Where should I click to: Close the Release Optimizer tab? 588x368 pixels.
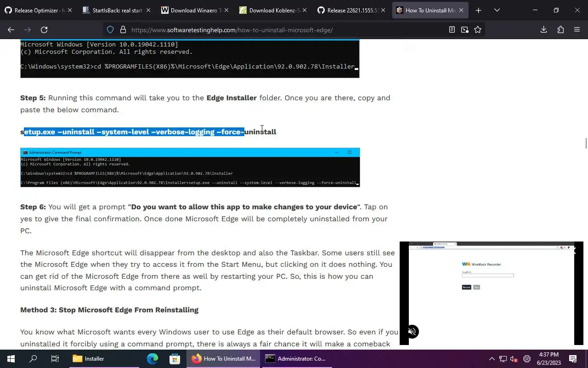coord(70,10)
